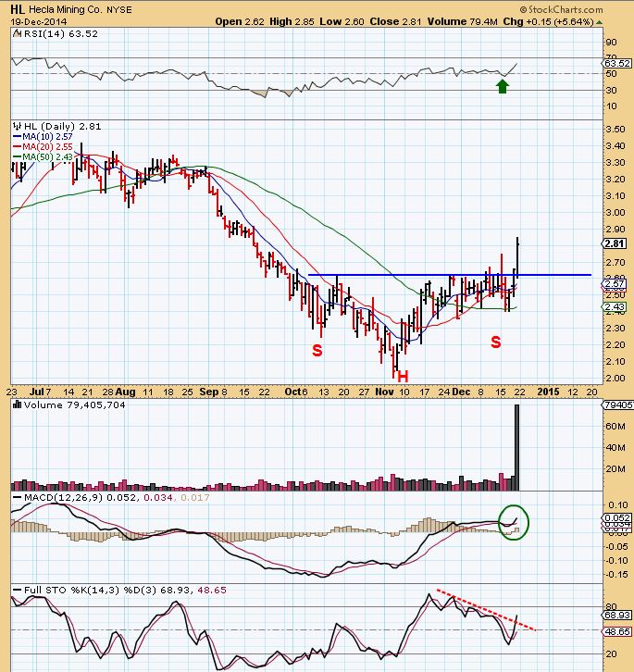Click the 48.65 stochastic value tag
This screenshot has width=634, height=672.
point(617,631)
